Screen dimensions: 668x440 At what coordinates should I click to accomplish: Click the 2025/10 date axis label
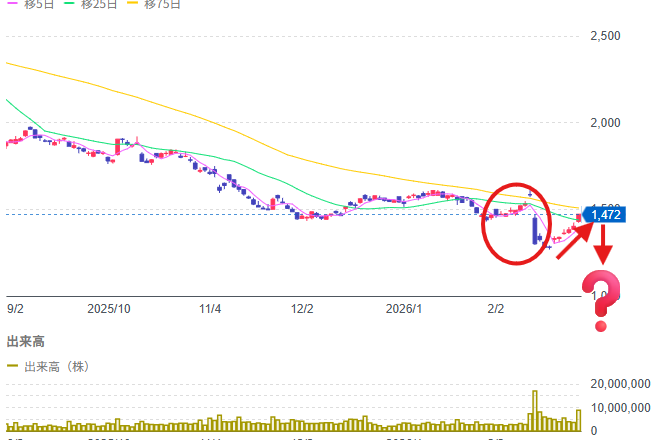pos(110,310)
